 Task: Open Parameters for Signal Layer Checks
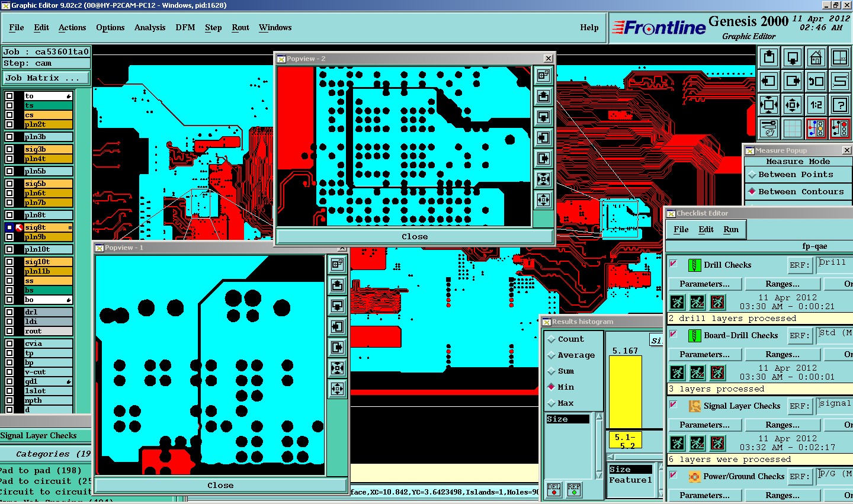click(x=704, y=425)
